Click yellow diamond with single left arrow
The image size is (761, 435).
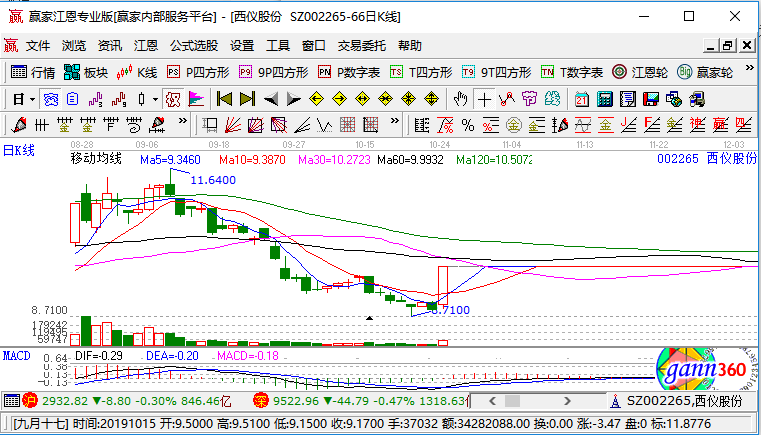(x=316, y=100)
